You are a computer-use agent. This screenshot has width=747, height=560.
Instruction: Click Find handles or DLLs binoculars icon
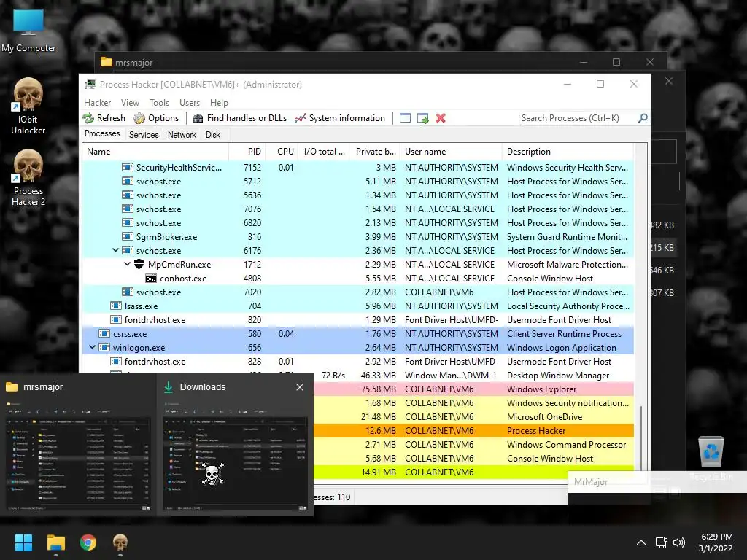pos(198,118)
